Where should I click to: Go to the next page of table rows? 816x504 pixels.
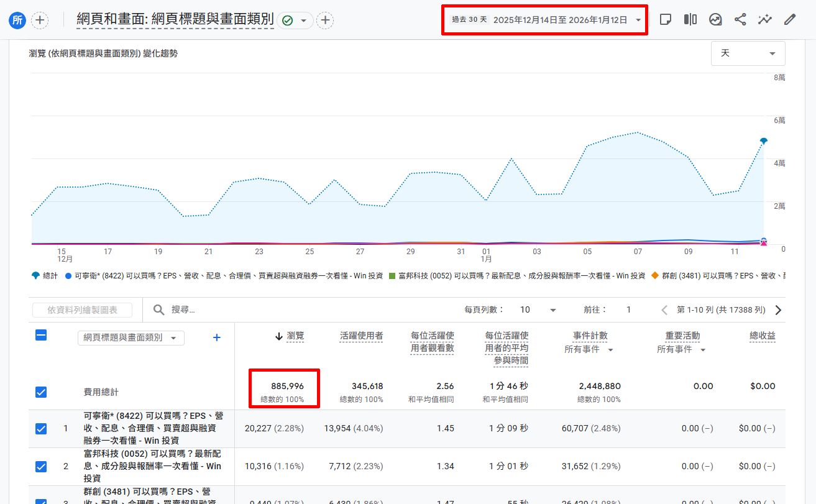[777, 309]
